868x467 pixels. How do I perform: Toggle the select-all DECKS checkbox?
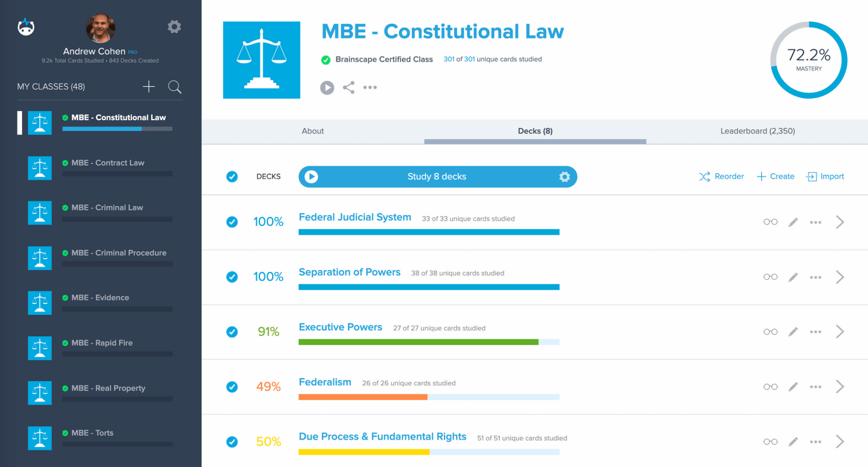(x=232, y=177)
